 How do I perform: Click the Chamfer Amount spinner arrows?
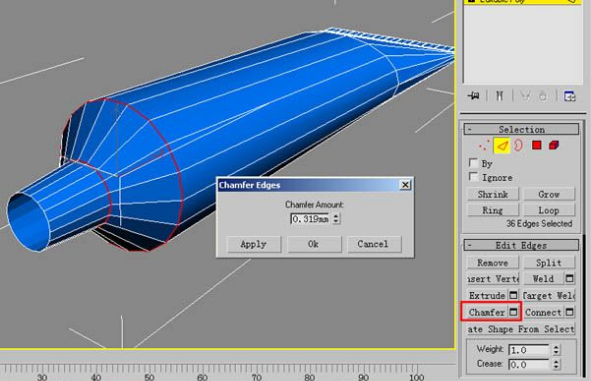tap(336, 219)
